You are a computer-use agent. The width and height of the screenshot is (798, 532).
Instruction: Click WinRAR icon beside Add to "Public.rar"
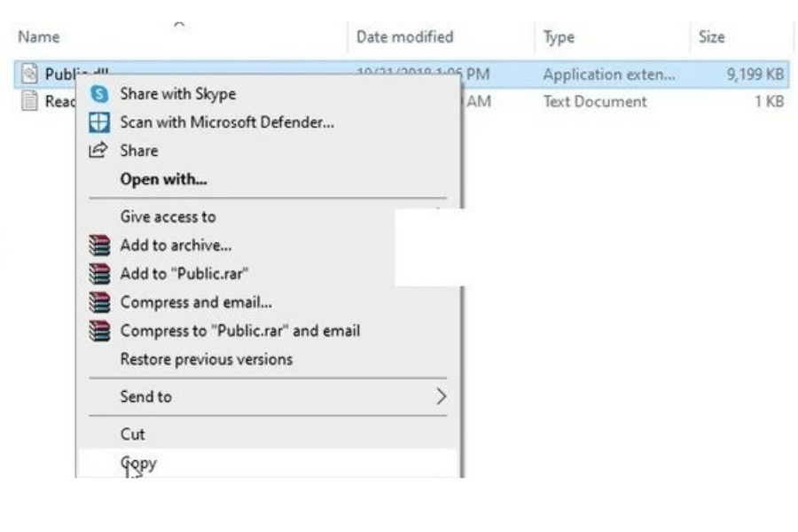pos(99,274)
